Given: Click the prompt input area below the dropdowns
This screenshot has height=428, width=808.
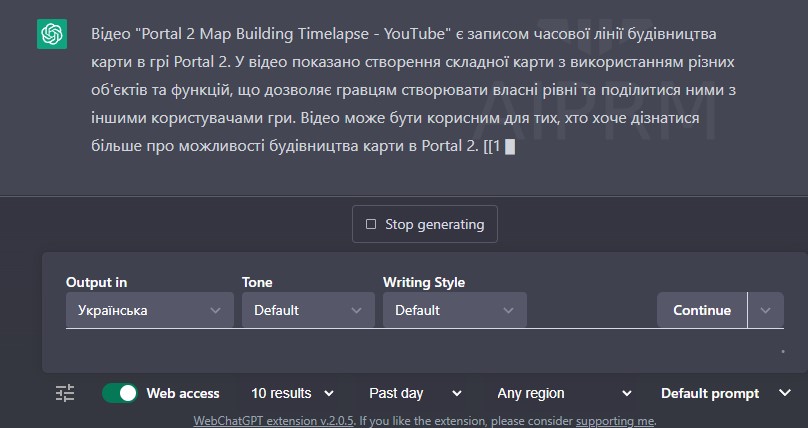Looking at the screenshot, I should [425, 350].
